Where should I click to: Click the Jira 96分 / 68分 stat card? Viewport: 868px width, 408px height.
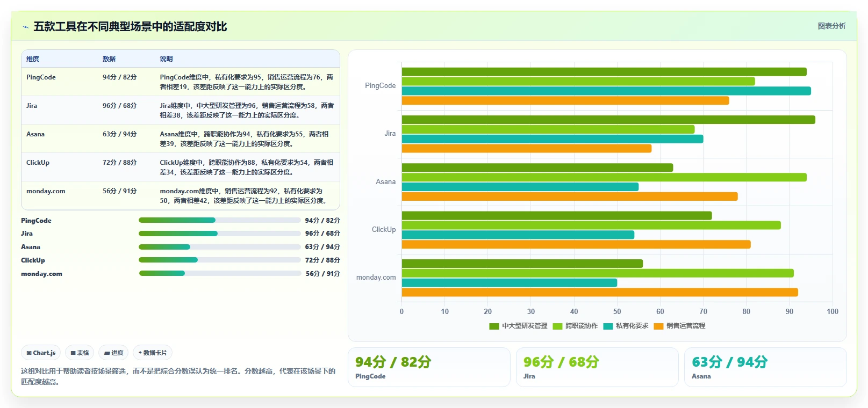597,367
